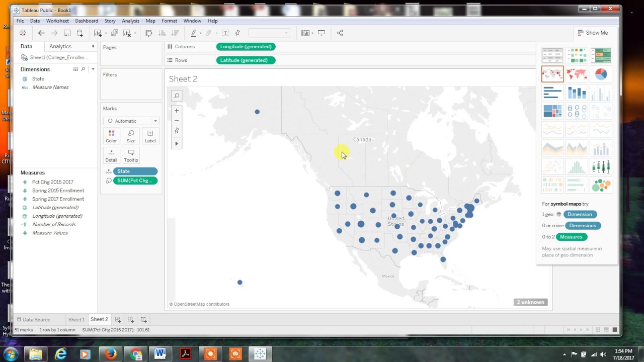The width and height of the screenshot is (644, 362).
Task: Select the Sheet1 College_Enrollment data source
Action: pyautogui.click(x=54, y=57)
